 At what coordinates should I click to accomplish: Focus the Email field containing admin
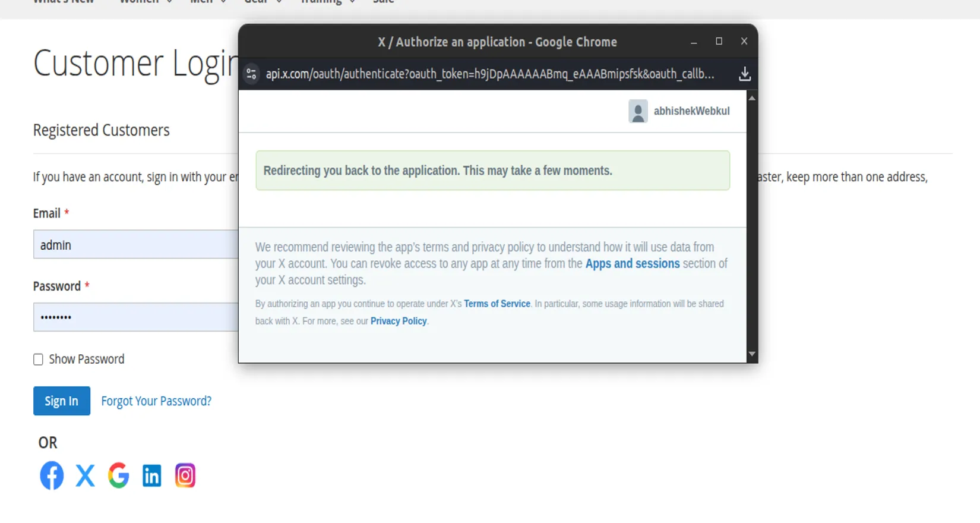[x=135, y=244]
